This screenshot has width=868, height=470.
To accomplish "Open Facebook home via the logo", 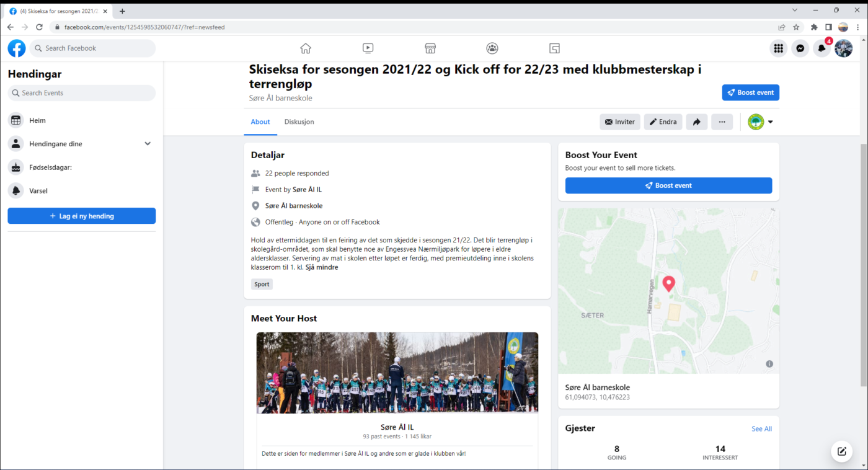I will [x=17, y=48].
